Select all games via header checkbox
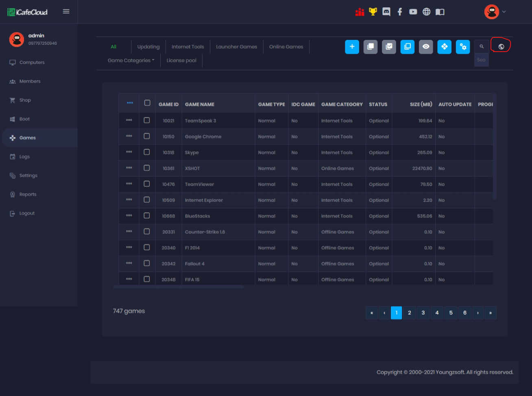Viewport: 532px width, 396px height. [x=147, y=103]
